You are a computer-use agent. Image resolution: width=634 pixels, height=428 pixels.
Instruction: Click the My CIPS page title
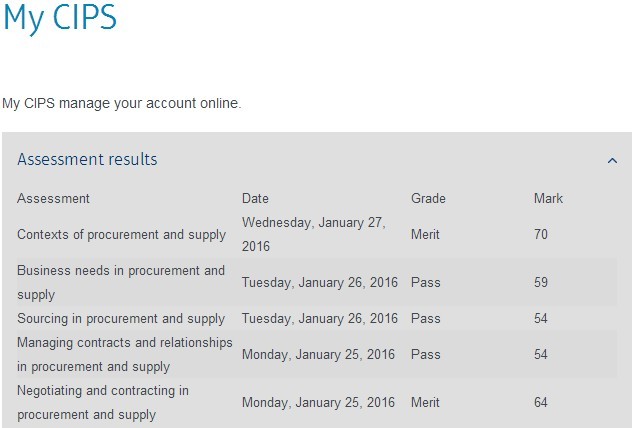coord(60,17)
